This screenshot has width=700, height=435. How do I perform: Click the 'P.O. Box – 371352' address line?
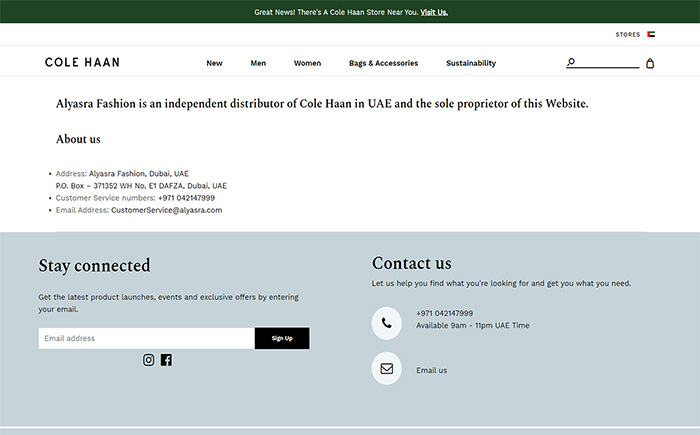(x=141, y=186)
